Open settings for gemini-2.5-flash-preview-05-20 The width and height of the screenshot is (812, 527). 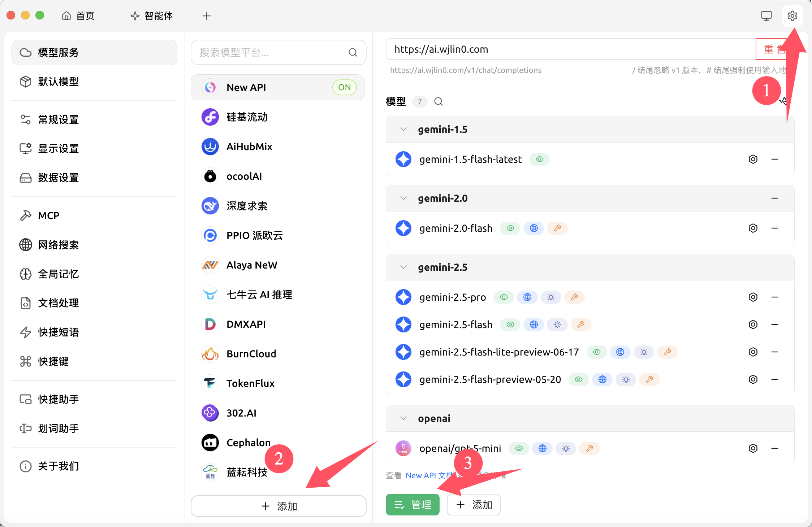pyautogui.click(x=753, y=379)
